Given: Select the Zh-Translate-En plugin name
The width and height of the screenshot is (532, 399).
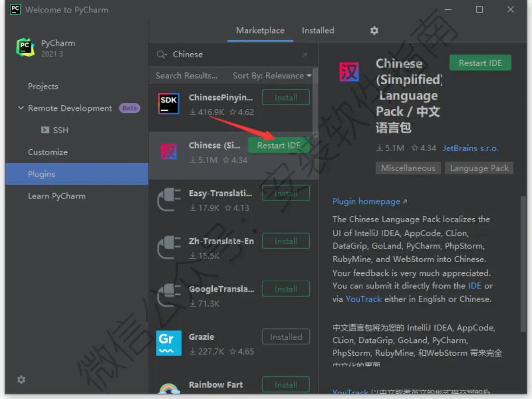Looking at the screenshot, I should pyautogui.click(x=221, y=241).
